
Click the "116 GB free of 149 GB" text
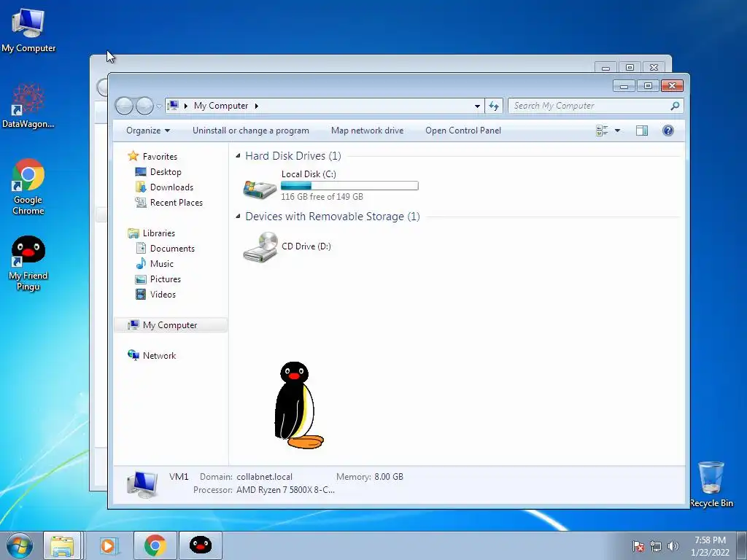[x=322, y=197]
